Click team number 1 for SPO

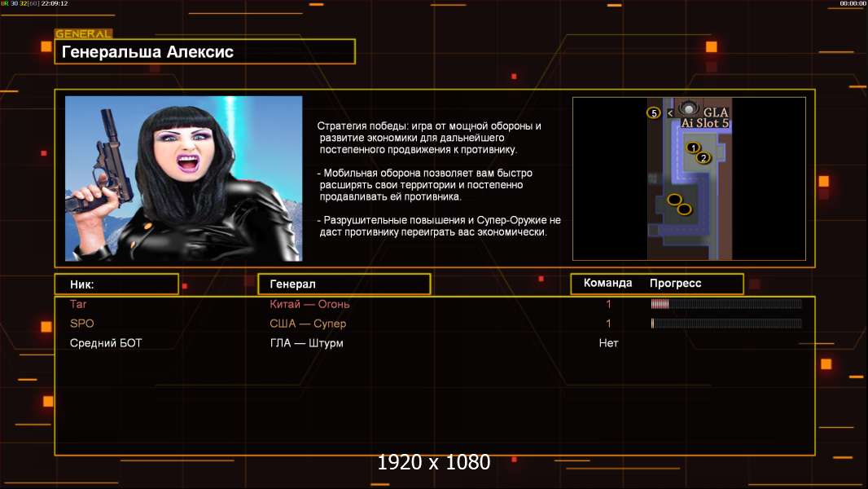(x=608, y=324)
